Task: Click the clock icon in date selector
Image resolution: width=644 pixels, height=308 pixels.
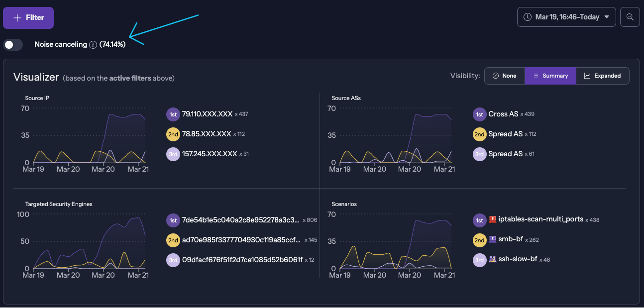Action: click(x=528, y=17)
